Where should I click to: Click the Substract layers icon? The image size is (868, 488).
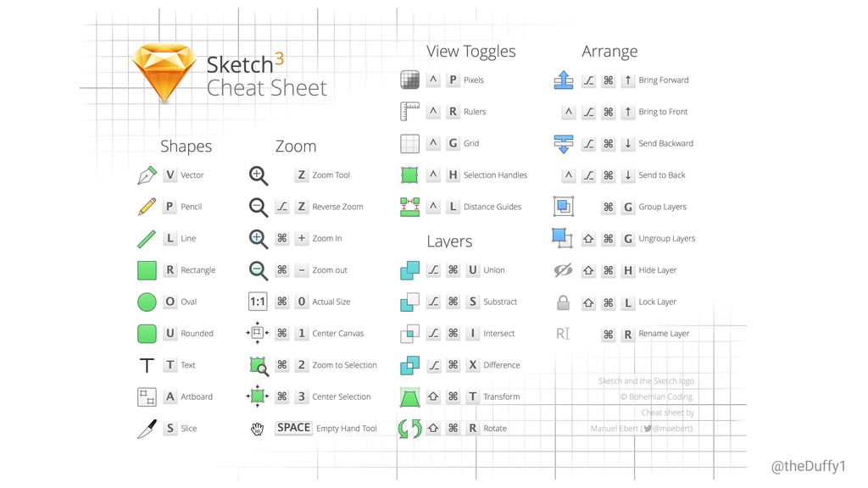409,302
